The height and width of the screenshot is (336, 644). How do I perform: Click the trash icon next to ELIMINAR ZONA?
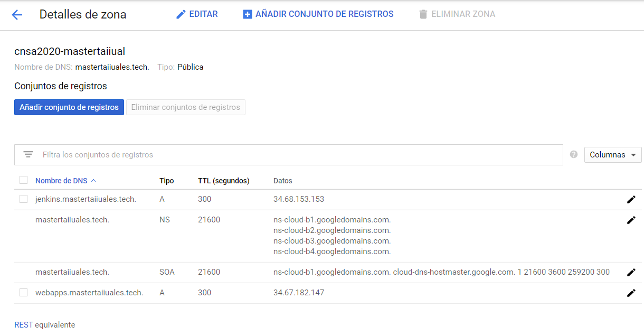click(x=423, y=14)
